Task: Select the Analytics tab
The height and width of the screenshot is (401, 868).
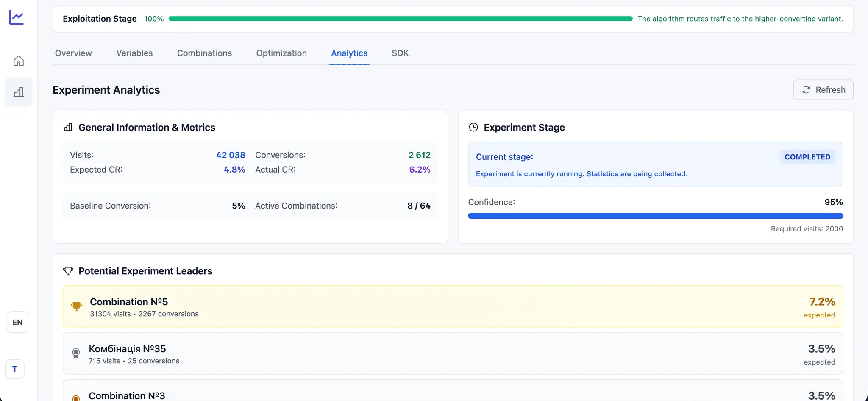Action: (349, 53)
